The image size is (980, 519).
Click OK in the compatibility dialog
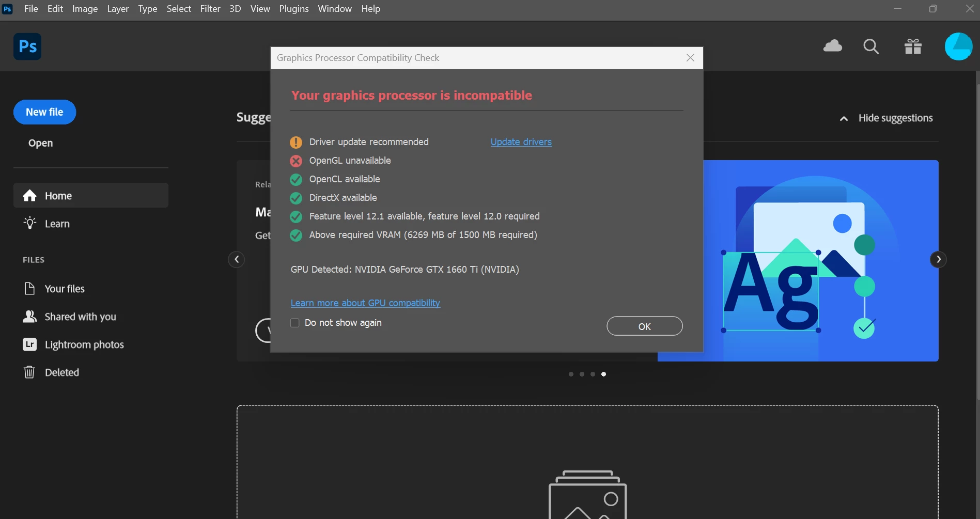(644, 326)
